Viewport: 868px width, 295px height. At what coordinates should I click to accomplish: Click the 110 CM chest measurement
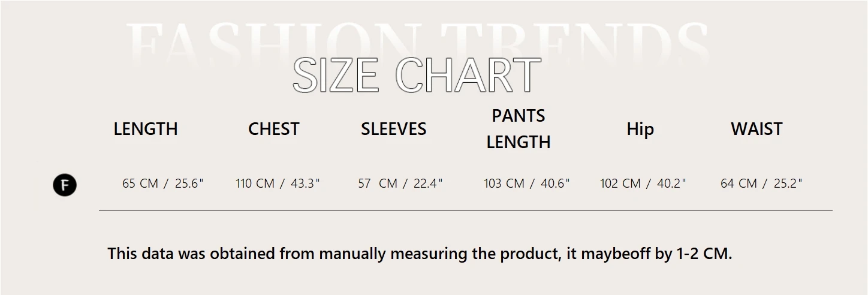point(255,183)
